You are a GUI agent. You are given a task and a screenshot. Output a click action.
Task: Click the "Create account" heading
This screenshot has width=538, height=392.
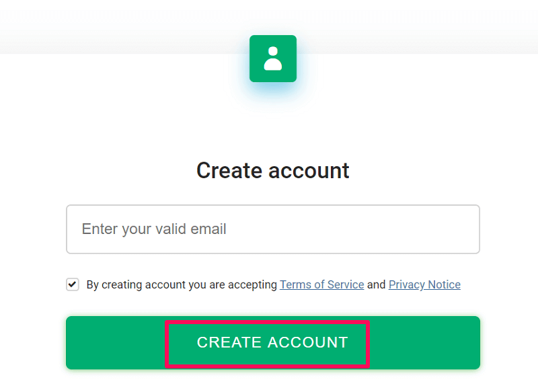click(x=272, y=170)
